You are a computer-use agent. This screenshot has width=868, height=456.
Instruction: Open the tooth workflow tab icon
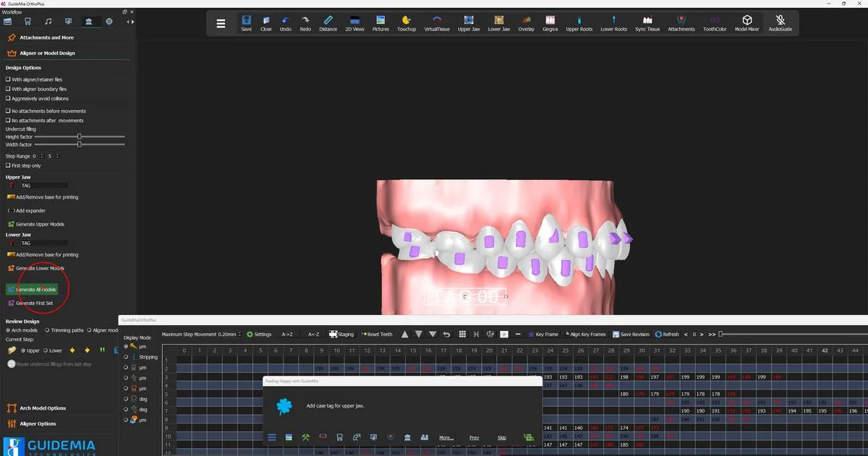point(27,22)
